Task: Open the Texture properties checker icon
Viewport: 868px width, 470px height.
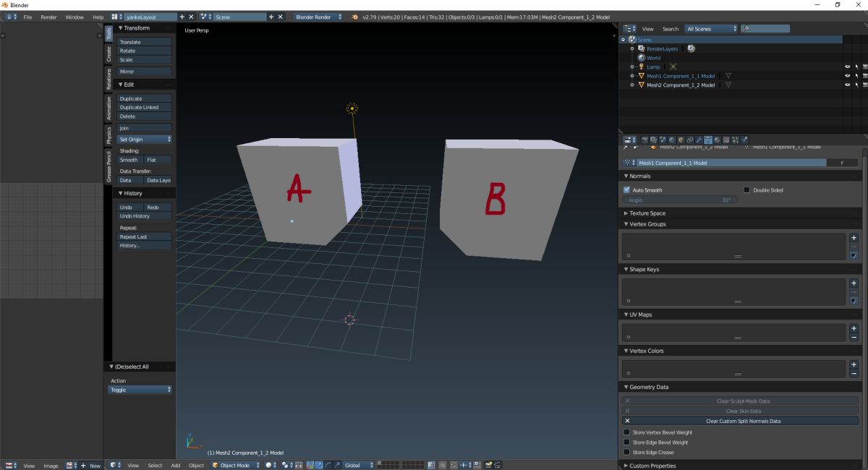Action: click(726, 140)
